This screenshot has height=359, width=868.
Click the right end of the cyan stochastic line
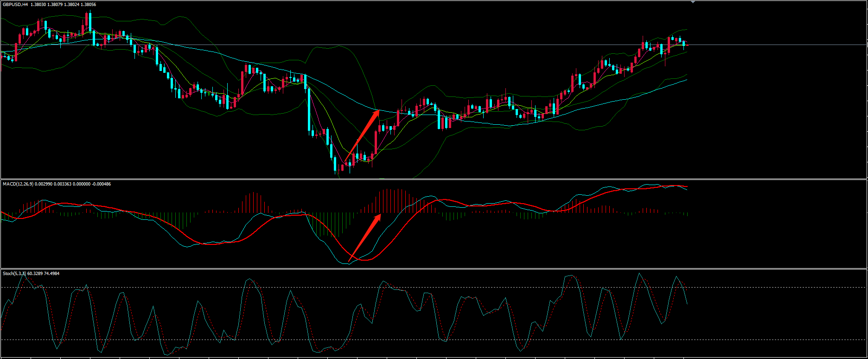click(x=687, y=304)
